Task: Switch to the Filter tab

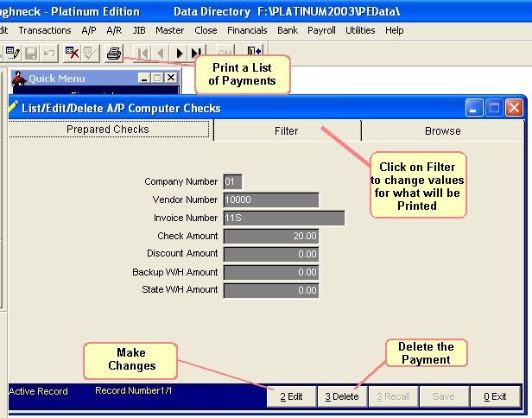Action: [287, 131]
